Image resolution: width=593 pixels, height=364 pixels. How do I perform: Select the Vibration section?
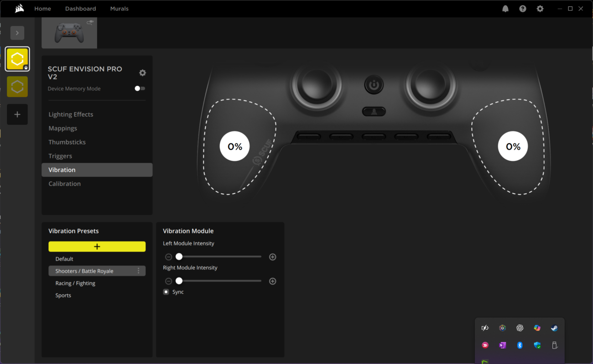(x=97, y=170)
